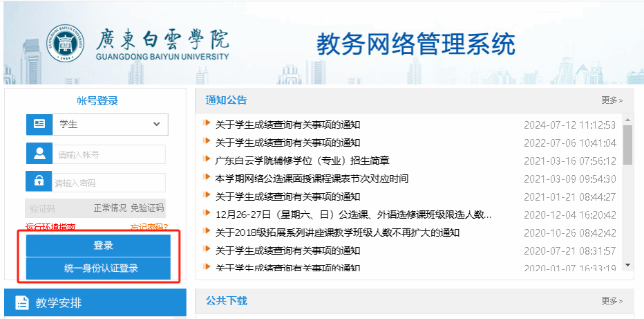Click the document icon in 教学安排 header

22,302
